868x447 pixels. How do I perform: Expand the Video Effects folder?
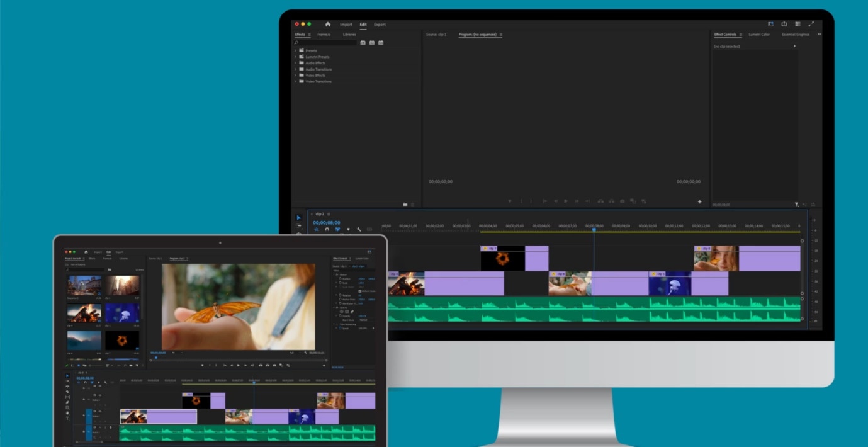coord(295,76)
